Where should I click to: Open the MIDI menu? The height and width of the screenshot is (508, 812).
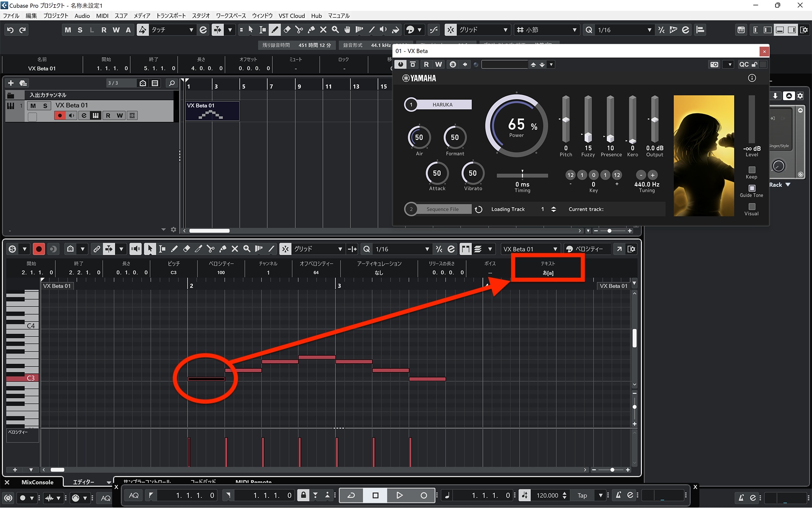pyautogui.click(x=102, y=16)
